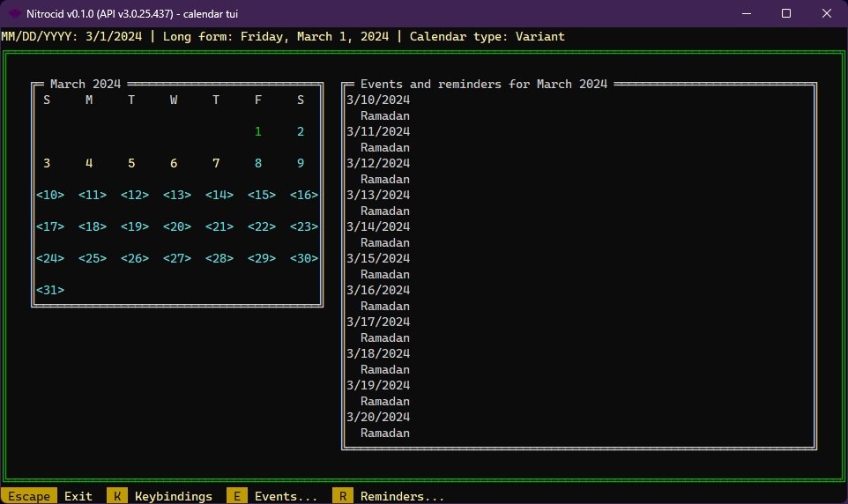Click the 3/10/2024 event date entry
The image size is (848, 504).
(x=378, y=100)
